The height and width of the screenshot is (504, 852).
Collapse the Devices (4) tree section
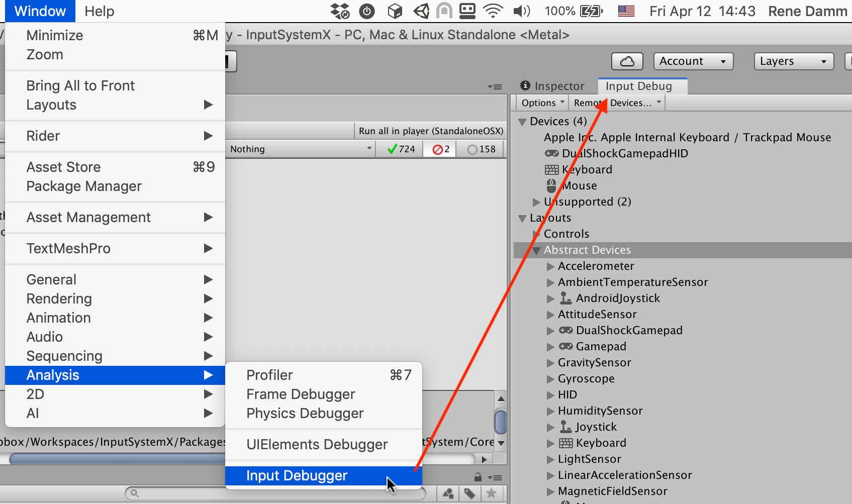(x=522, y=122)
